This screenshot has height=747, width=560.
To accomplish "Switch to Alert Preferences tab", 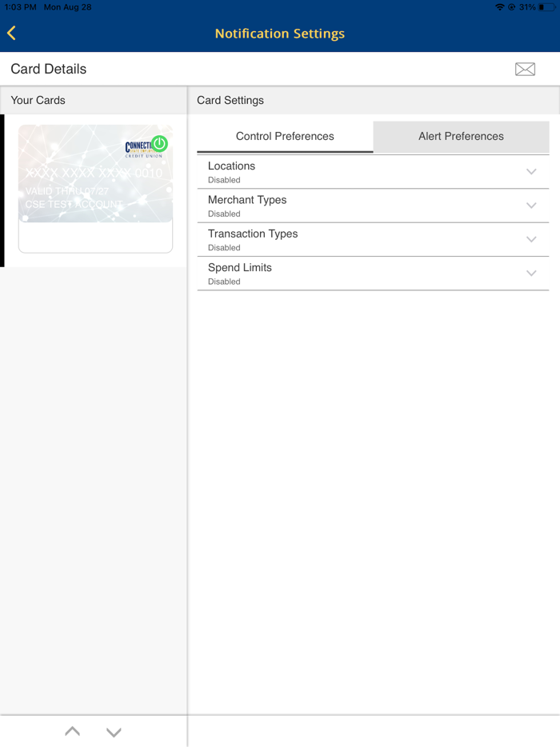I will point(461,136).
